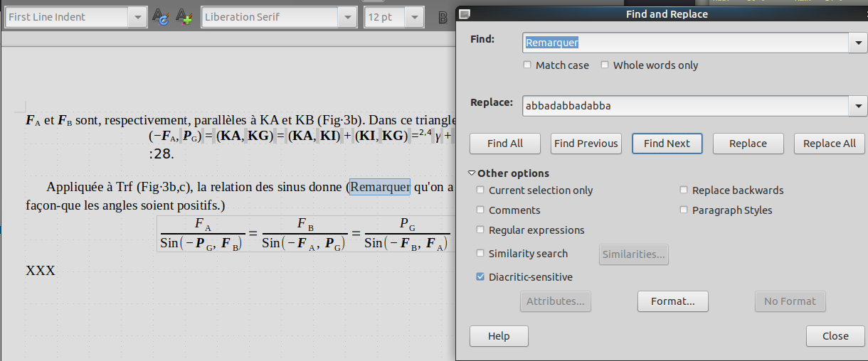Check the Replace backwards option
Screen dimensions: 868x361
coord(684,190)
